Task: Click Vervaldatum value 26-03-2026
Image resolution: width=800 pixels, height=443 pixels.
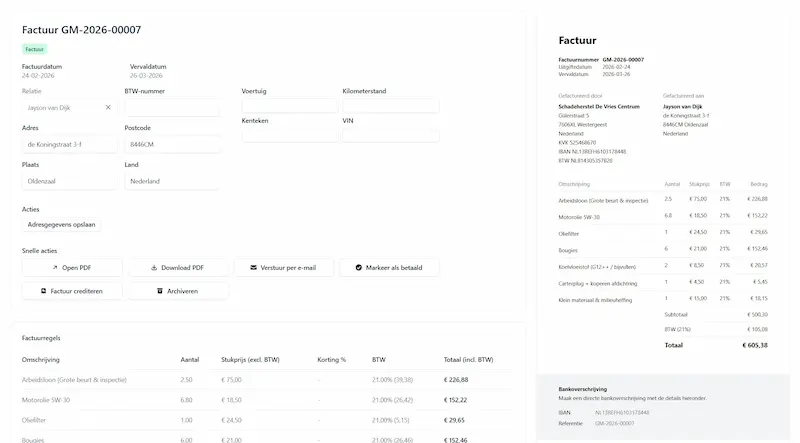Action: [x=146, y=76]
